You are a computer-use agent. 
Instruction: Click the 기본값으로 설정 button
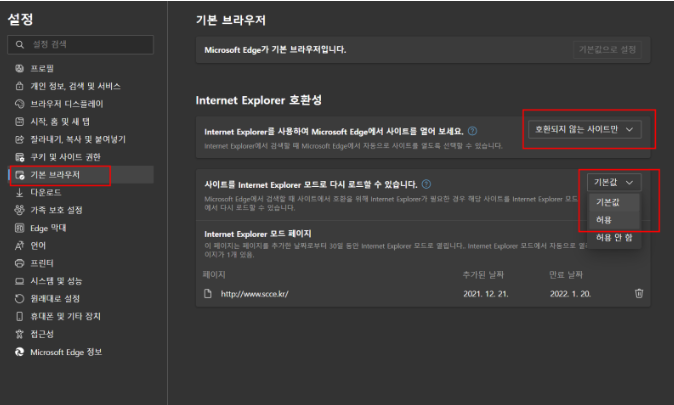point(607,50)
